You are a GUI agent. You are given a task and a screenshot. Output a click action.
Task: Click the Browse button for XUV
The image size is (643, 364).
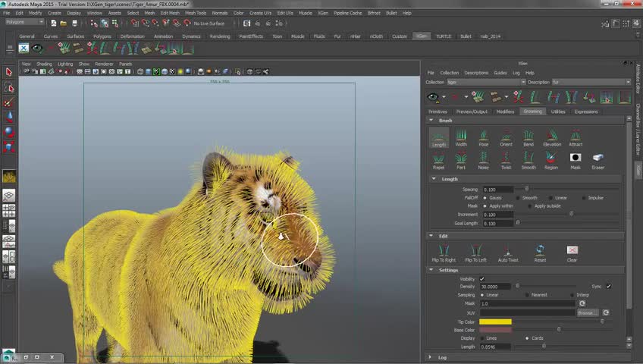coord(587,312)
